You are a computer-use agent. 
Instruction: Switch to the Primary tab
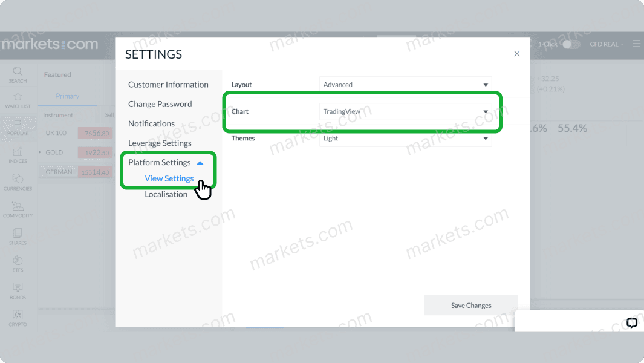[67, 96]
